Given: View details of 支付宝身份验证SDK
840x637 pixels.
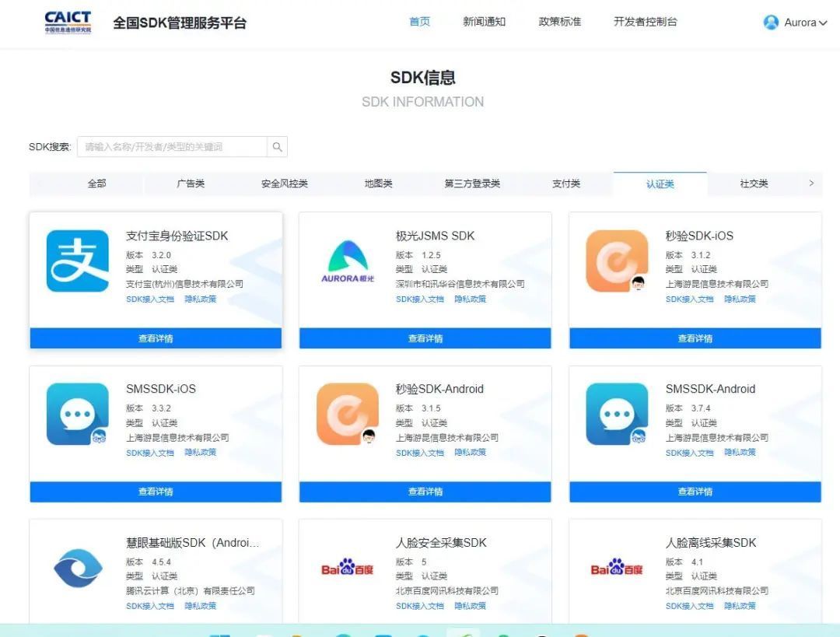Looking at the screenshot, I should (156, 338).
